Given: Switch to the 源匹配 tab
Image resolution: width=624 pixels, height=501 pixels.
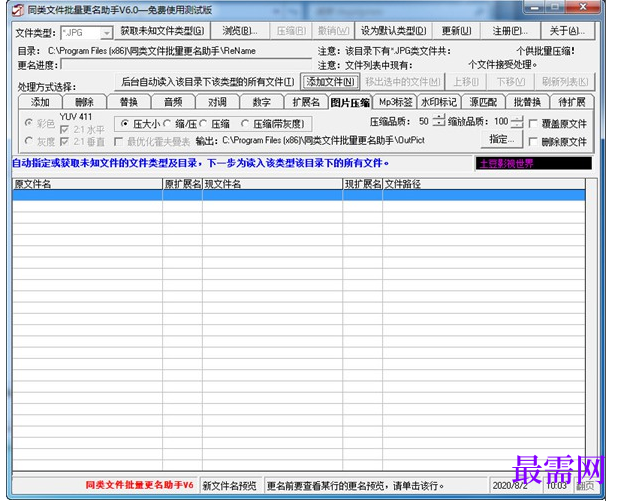Looking at the screenshot, I should tap(483, 102).
